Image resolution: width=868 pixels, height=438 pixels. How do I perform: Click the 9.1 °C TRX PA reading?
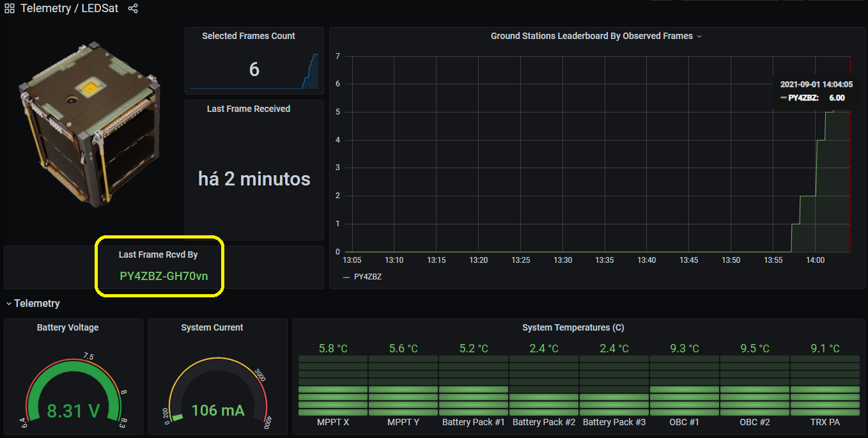[x=825, y=348]
